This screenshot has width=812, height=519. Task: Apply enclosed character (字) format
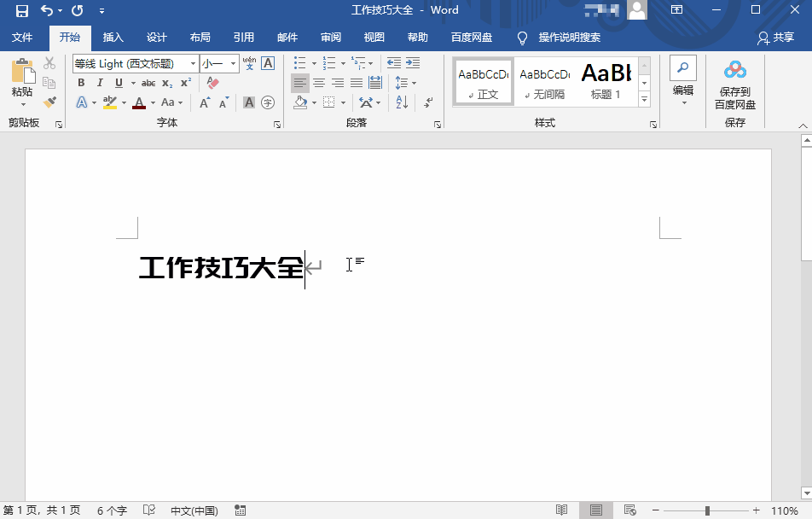coord(268,102)
